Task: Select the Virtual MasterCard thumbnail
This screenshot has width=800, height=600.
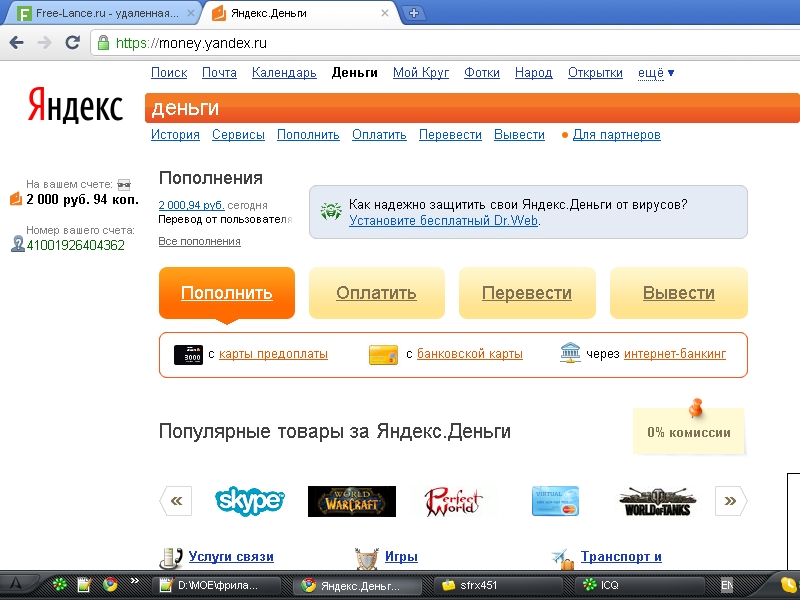Action: (555, 501)
